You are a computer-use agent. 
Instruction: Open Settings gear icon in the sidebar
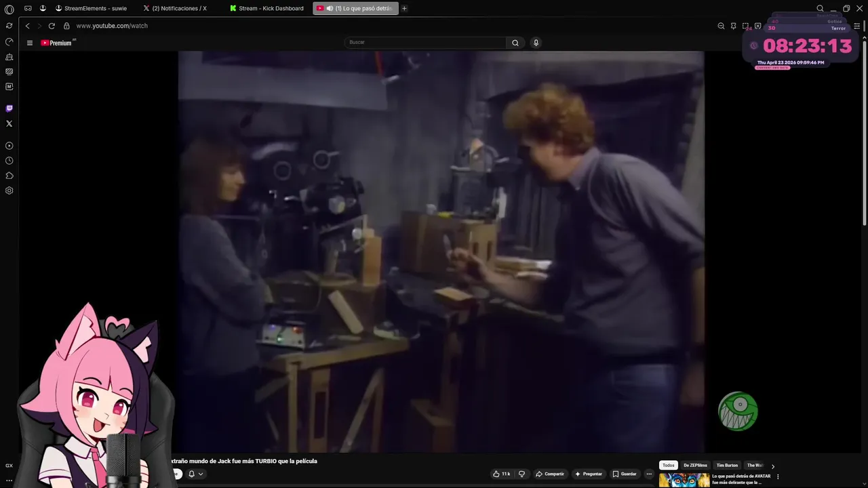pyautogui.click(x=9, y=190)
